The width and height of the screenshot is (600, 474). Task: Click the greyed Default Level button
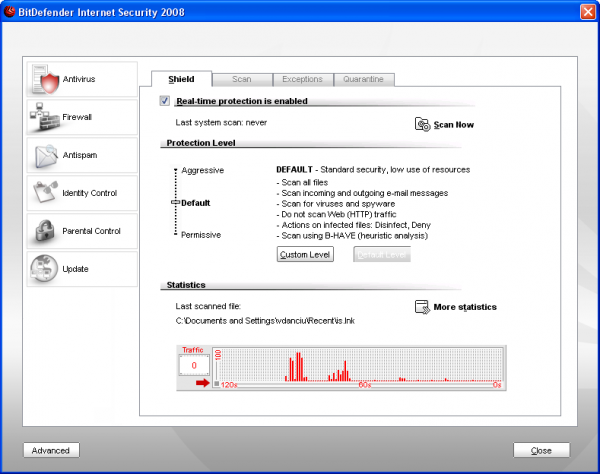382,254
